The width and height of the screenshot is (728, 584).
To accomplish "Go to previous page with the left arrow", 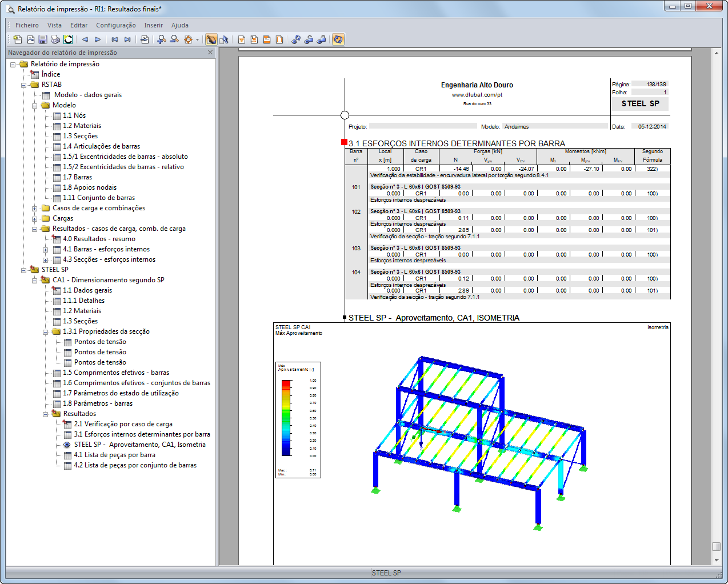I will [x=85, y=39].
